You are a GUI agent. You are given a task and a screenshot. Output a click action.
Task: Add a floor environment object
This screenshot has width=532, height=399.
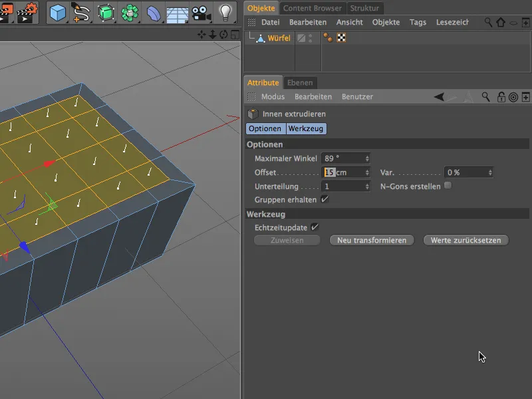click(177, 15)
